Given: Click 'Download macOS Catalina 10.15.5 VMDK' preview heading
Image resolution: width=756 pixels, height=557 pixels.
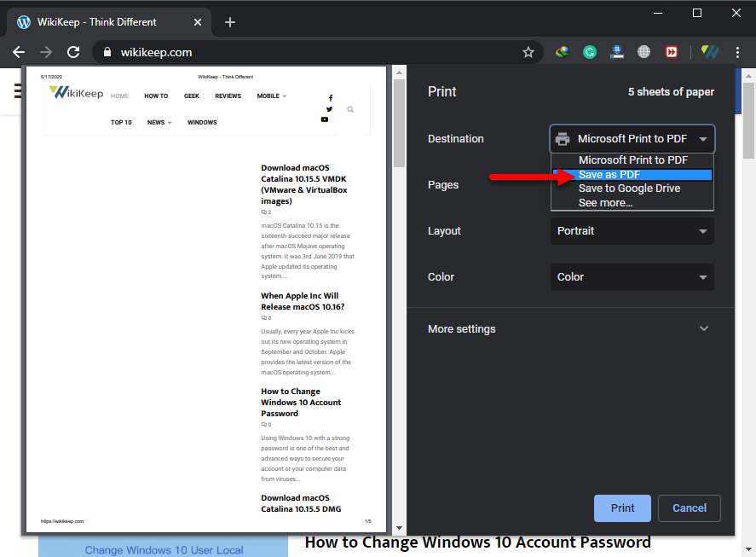Looking at the screenshot, I should tap(303, 185).
